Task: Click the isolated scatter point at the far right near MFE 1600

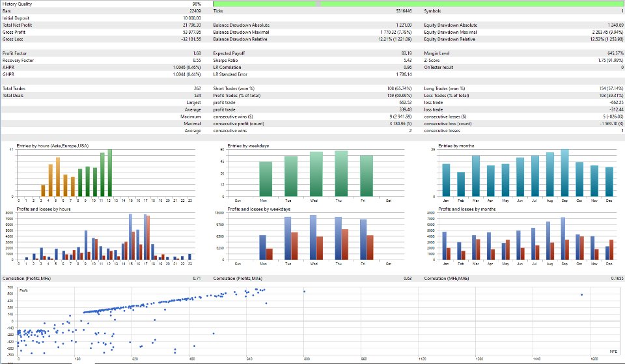Action: coord(581,294)
